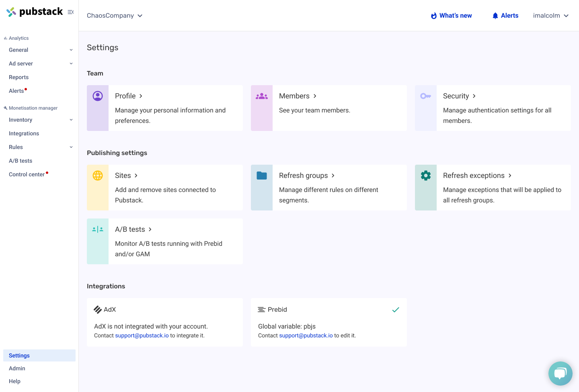Viewport: 579px width, 392px height.
Task: Open Admin in the sidebar
Action: point(17,368)
